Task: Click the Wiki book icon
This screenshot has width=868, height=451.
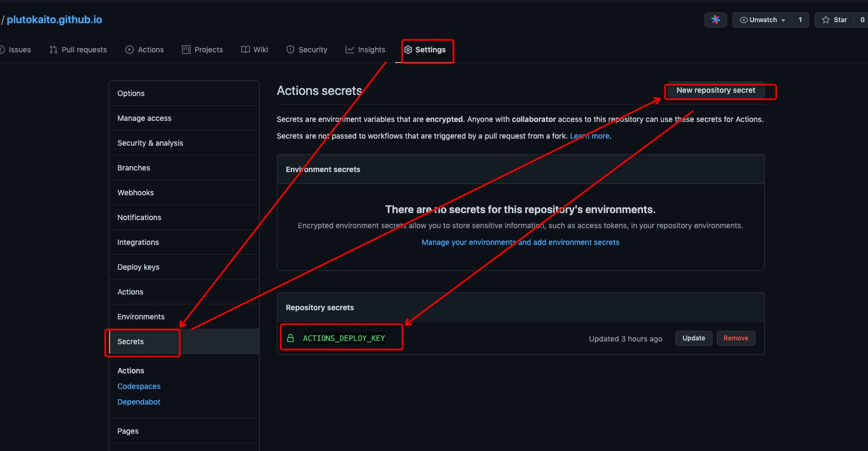Action: [x=246, y=50]
